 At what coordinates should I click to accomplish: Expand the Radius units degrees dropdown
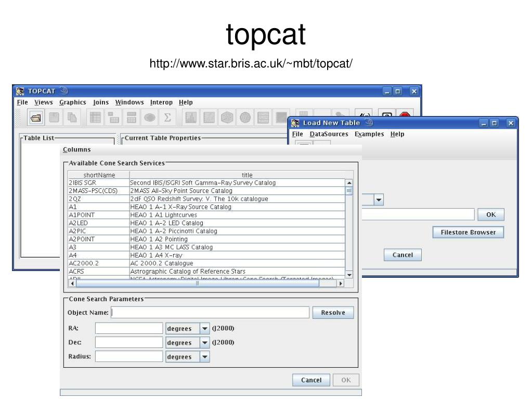point(204,357)
